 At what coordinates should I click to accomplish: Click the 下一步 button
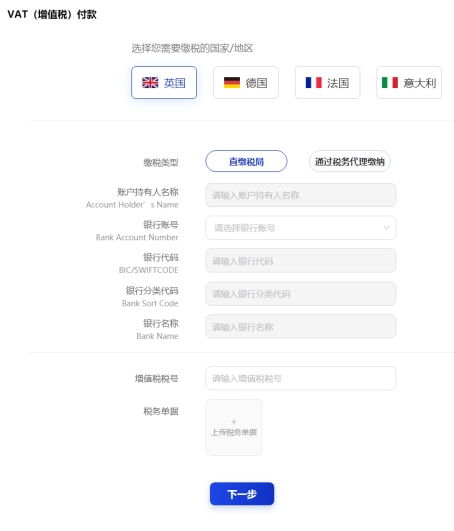pyautogui.click(x=242, y=494)
